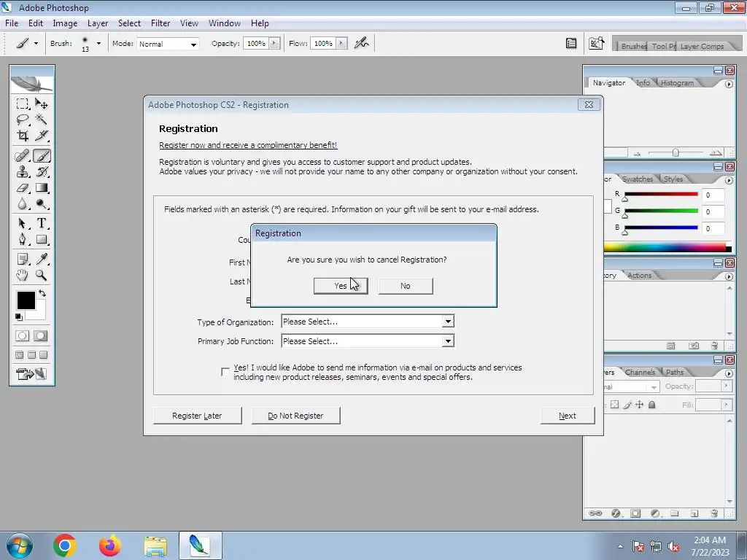This screenshot has width=747, height=560.
Task: Select the Healing Brush tool
Action: pyautogui.click(x=22, y=156)
